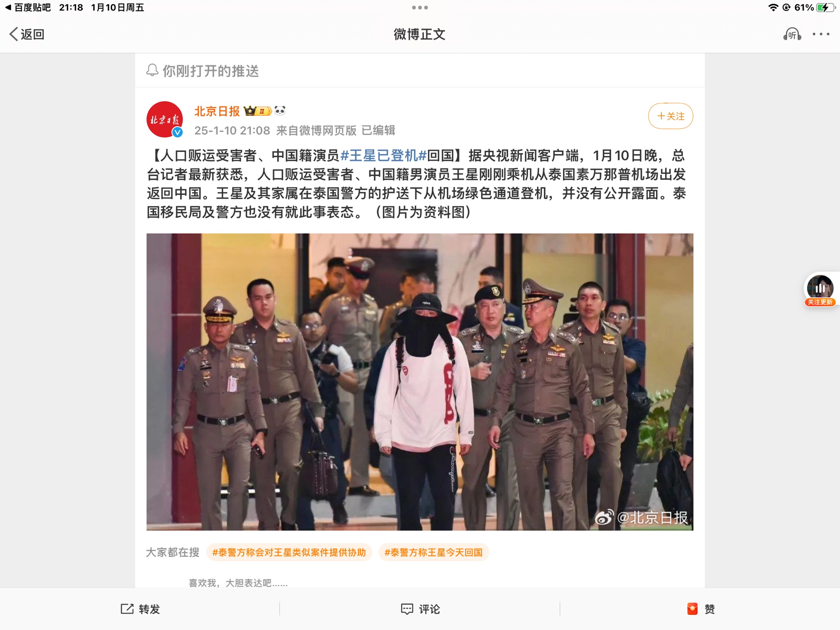
Task: Like the post with 赞
Action: point(701,609)
